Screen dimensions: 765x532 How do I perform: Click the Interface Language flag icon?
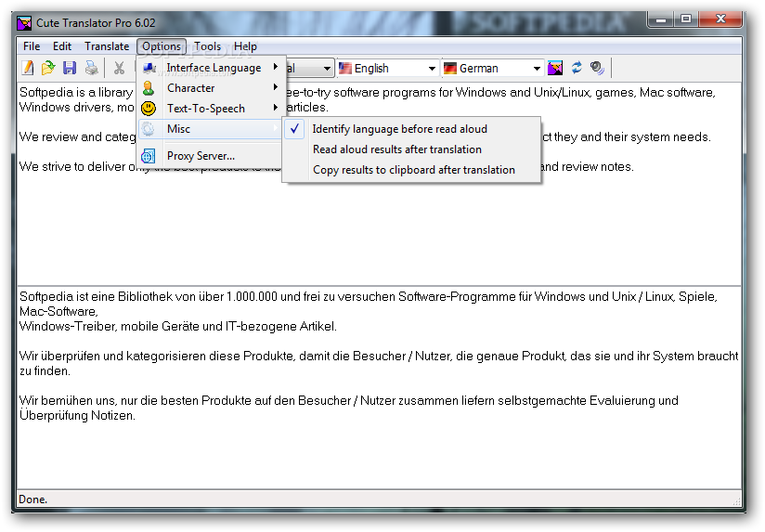coord(149,68)
